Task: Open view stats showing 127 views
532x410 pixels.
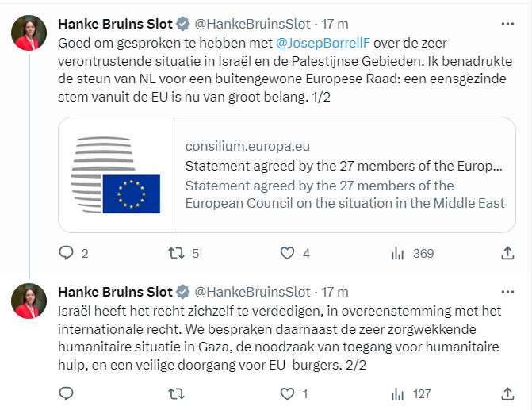Action: click(396, 393)
